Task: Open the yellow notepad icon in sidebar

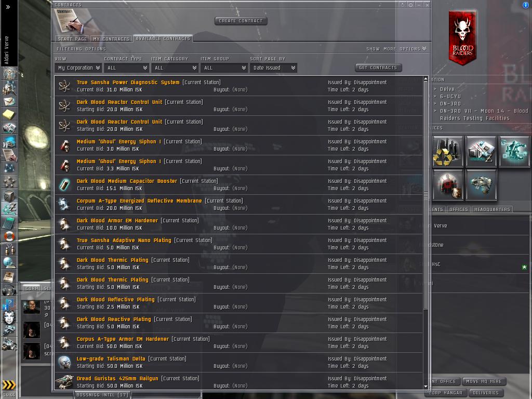Action: coord(9,114)
